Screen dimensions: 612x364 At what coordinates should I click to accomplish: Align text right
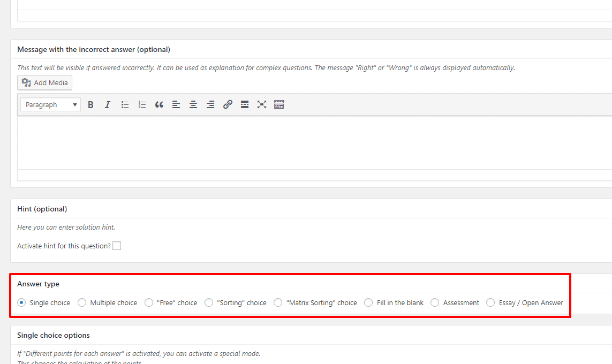(x=210, y=104)
